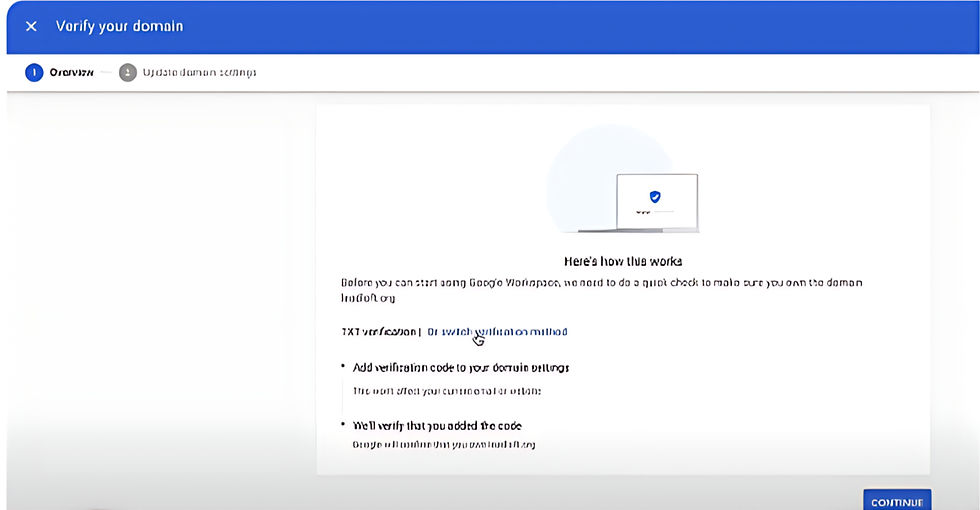Click the paragraph starting "Before you can start"

601,290
